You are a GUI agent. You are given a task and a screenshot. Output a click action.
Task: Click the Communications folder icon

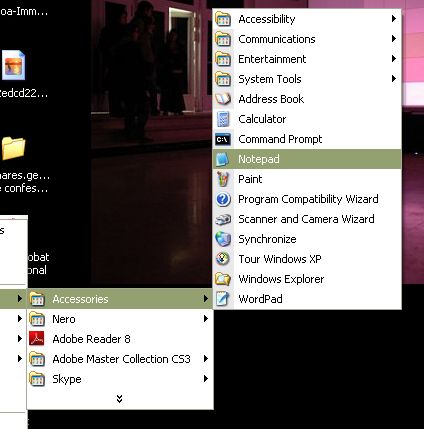coord(223,39)
